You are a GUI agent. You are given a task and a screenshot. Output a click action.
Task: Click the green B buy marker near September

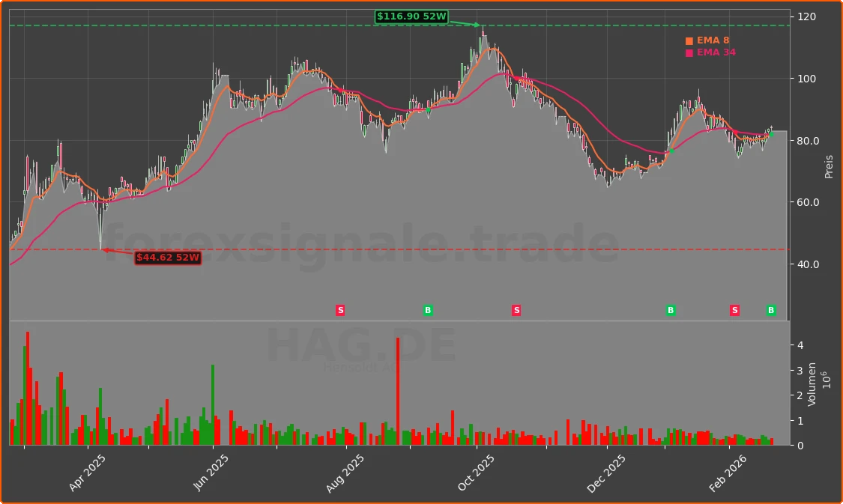click(428, 309)
